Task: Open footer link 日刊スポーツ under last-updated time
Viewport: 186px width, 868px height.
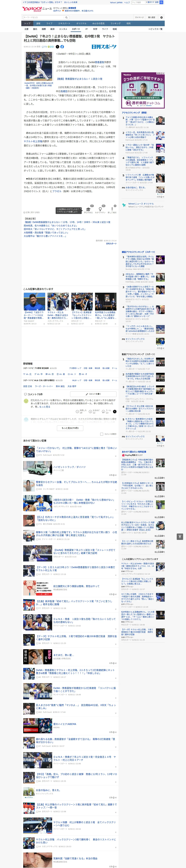Action: click(x=111, y=244)
